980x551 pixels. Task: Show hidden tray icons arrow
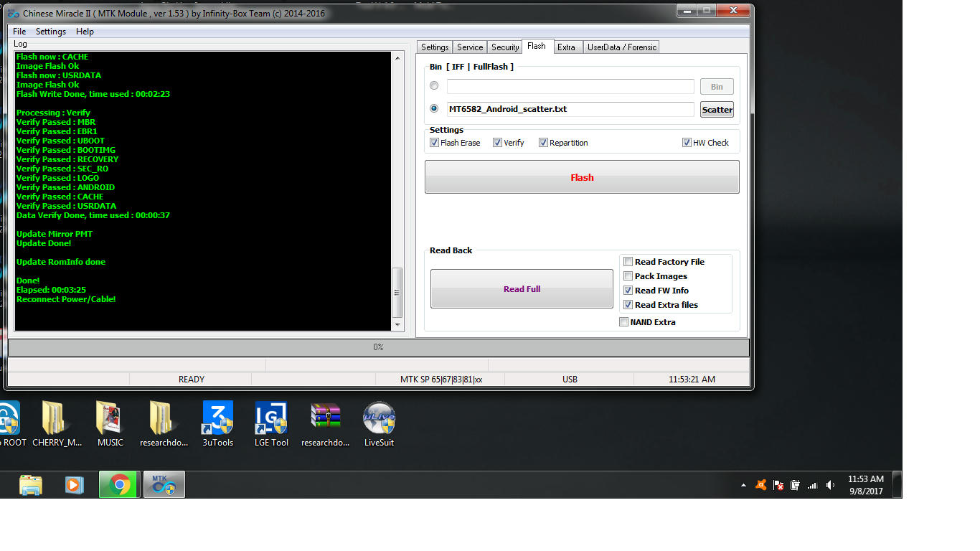(743, 486)
